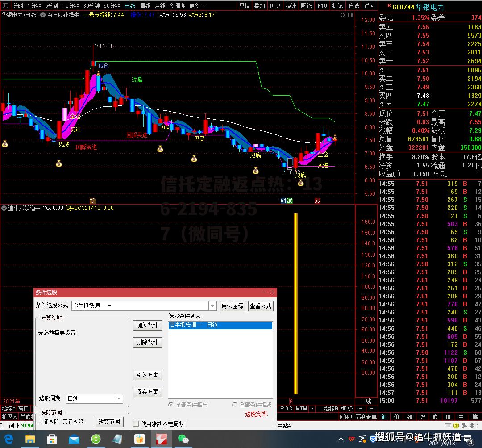Open the Mail app from the taskbar
The height and width of the screenshot is (448, 482).
coord(74,439)
